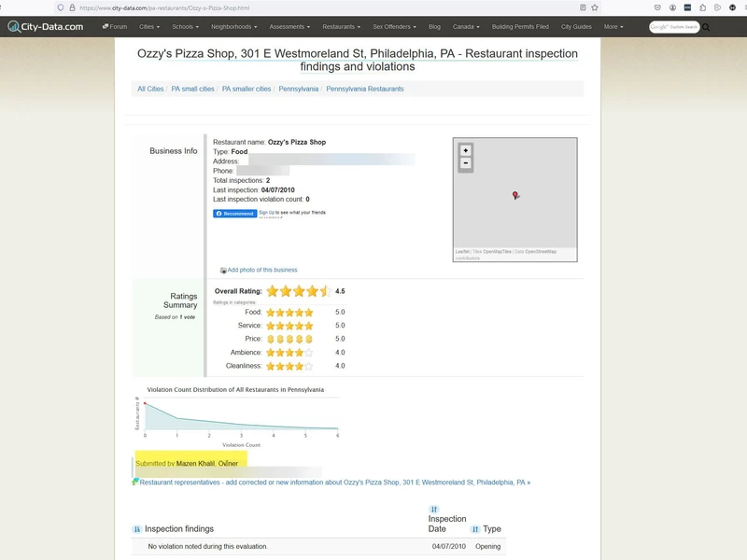Sort by Type column icon

pyautogui.click(x=475, y=529)
